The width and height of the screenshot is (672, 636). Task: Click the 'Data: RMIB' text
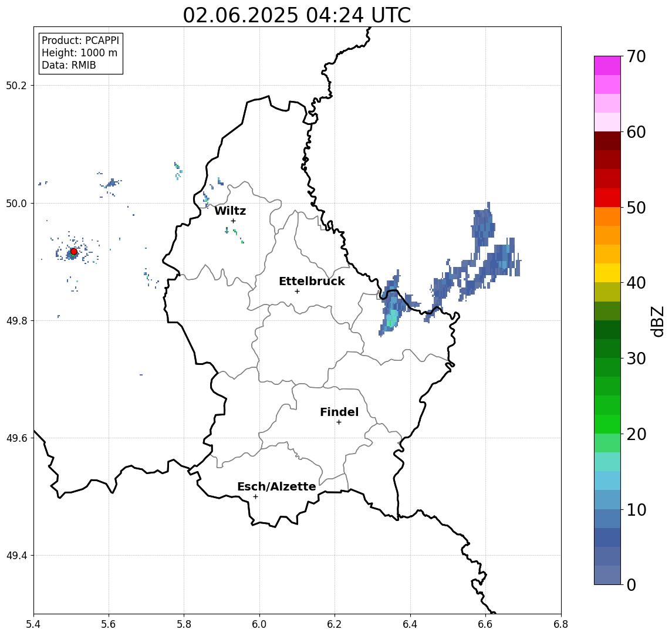[69, 65]
